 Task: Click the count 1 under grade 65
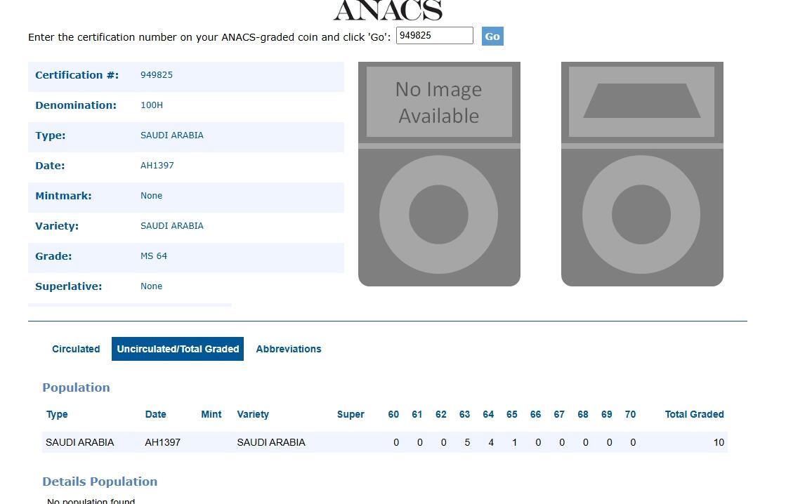tap(514, 442)
